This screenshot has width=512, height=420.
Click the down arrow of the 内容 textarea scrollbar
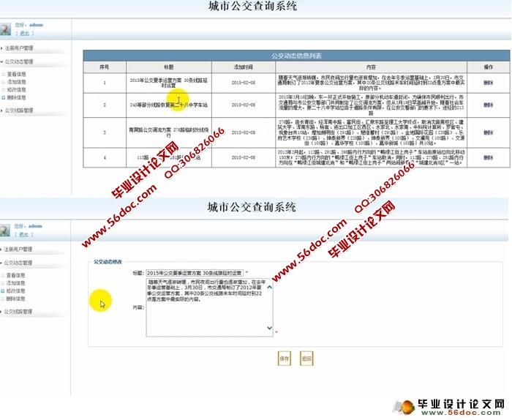[x=270, y=329]
